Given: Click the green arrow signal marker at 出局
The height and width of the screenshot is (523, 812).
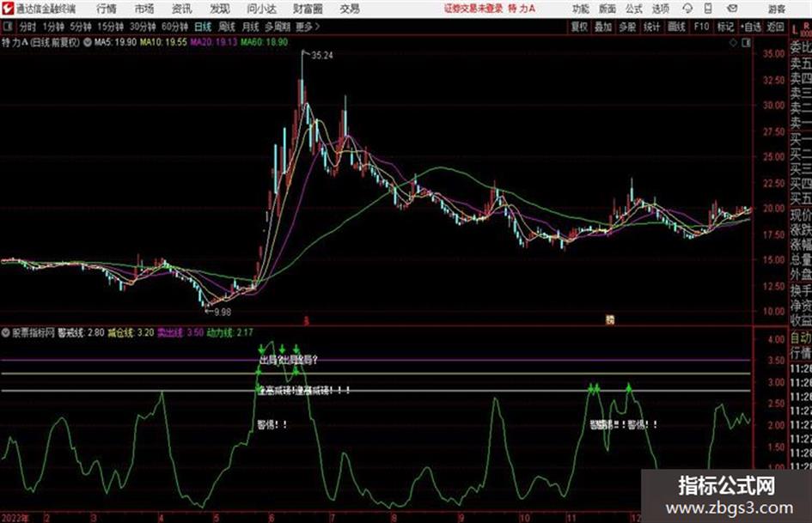Looking at the screenshot, I should pyautogui.click(x=262, y=349).
